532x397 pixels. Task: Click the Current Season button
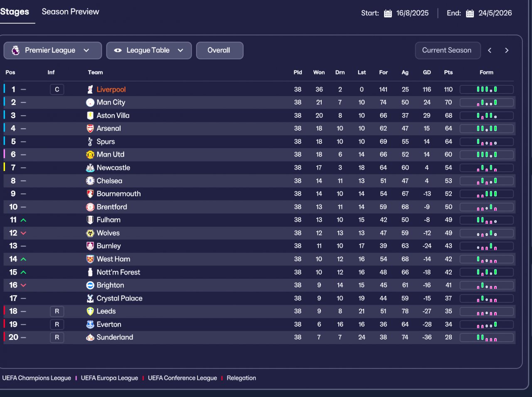pos(447,50)
